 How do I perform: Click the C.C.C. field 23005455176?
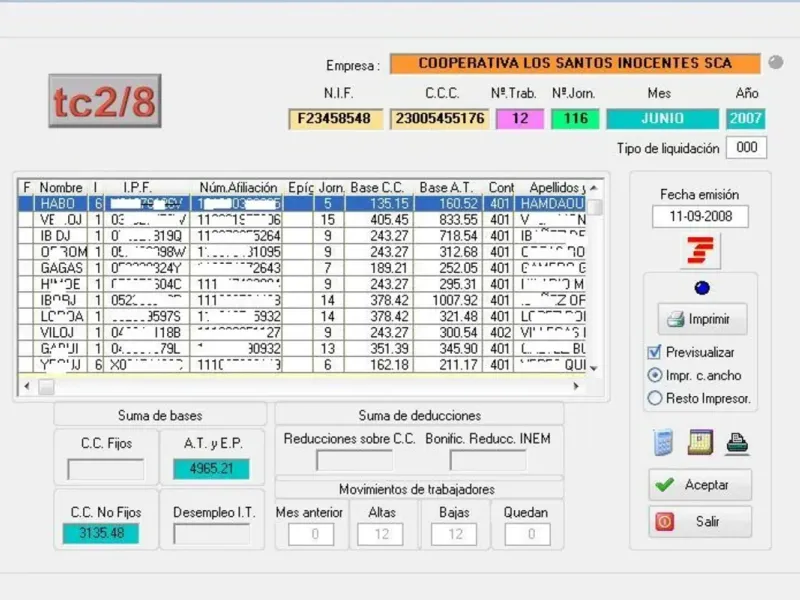pyautogui.click(x=440, y=118)
